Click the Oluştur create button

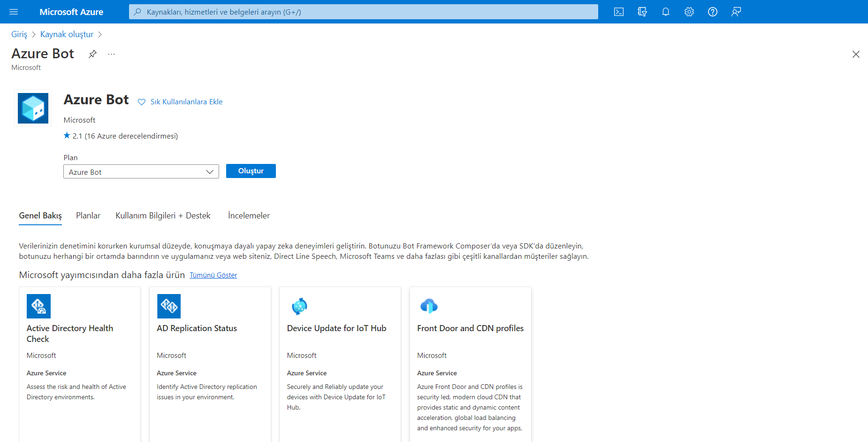(x=251, y=171)
